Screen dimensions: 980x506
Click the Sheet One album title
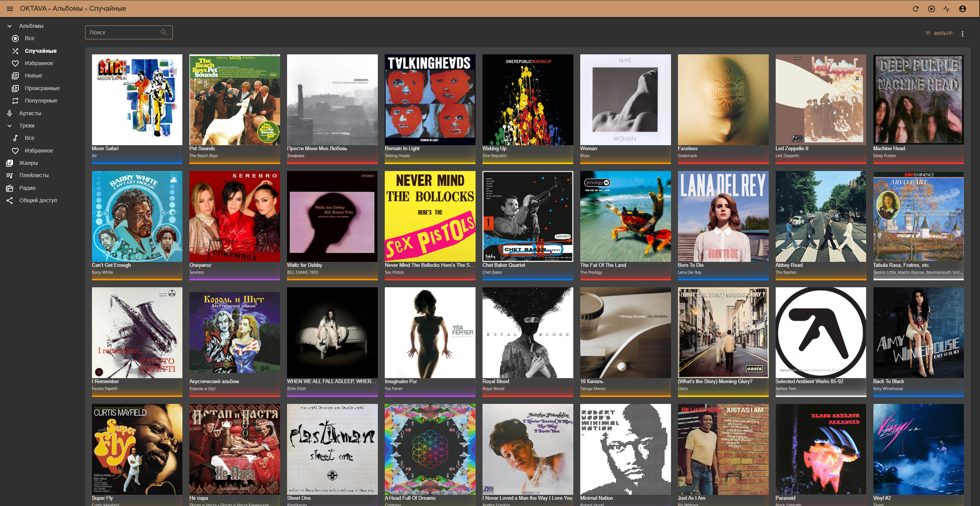click(299, 498)
